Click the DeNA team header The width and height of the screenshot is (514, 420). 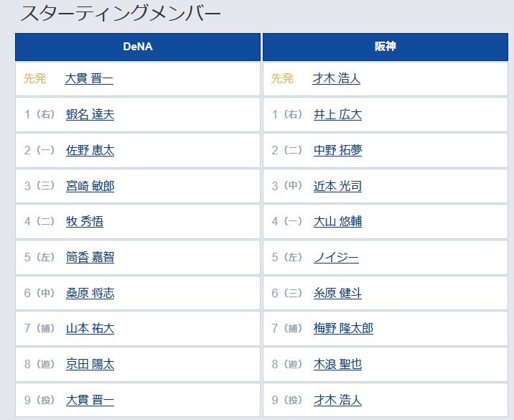[138, 47]
